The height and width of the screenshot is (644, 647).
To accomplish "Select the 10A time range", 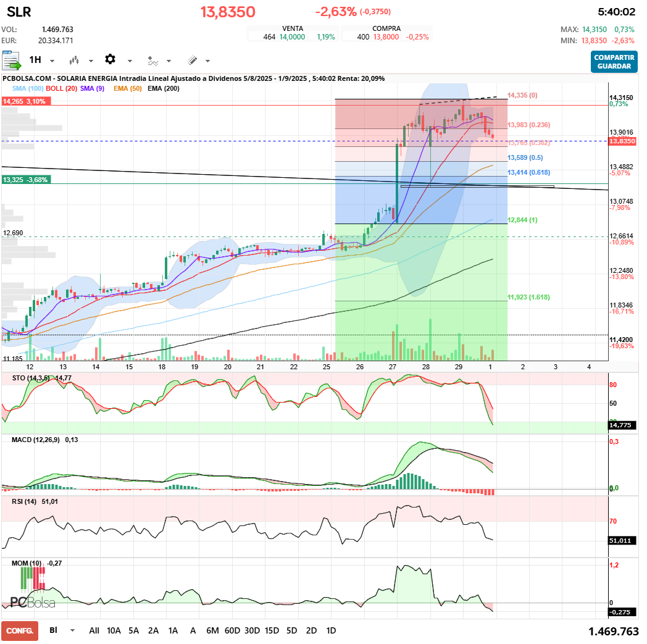I will (114, 630).
